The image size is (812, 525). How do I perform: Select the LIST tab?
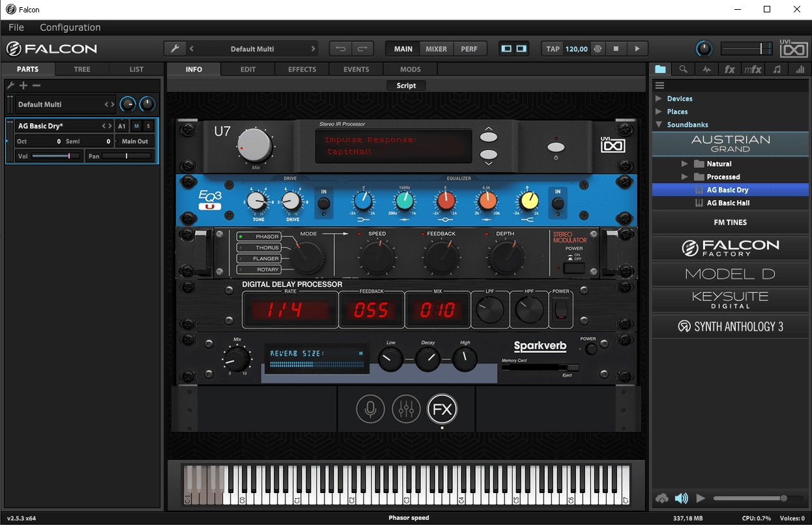[x=137, y=69]
